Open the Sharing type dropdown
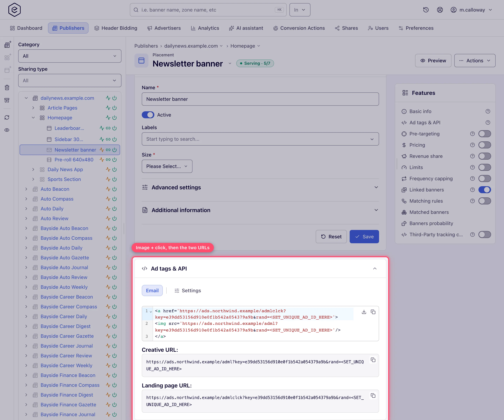504x420 pixels. pos(70,80)
